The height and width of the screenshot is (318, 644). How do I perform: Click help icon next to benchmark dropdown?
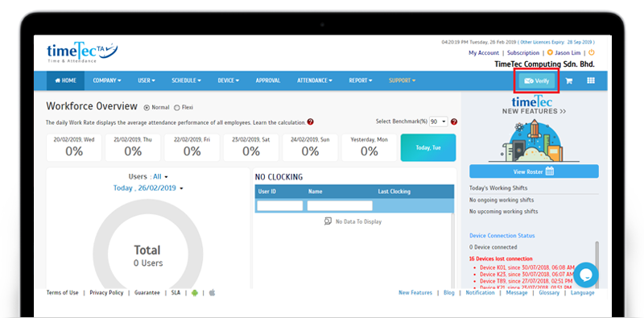pyautogui.click(x=454, y=122)
